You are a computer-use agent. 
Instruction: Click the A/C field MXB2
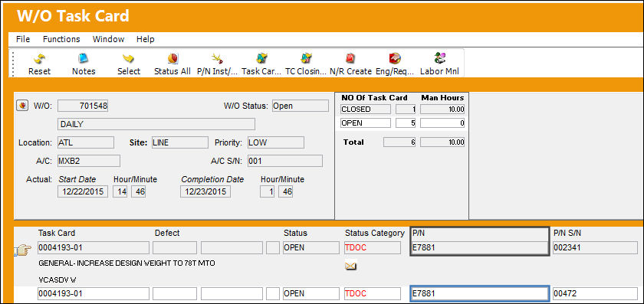89,161
